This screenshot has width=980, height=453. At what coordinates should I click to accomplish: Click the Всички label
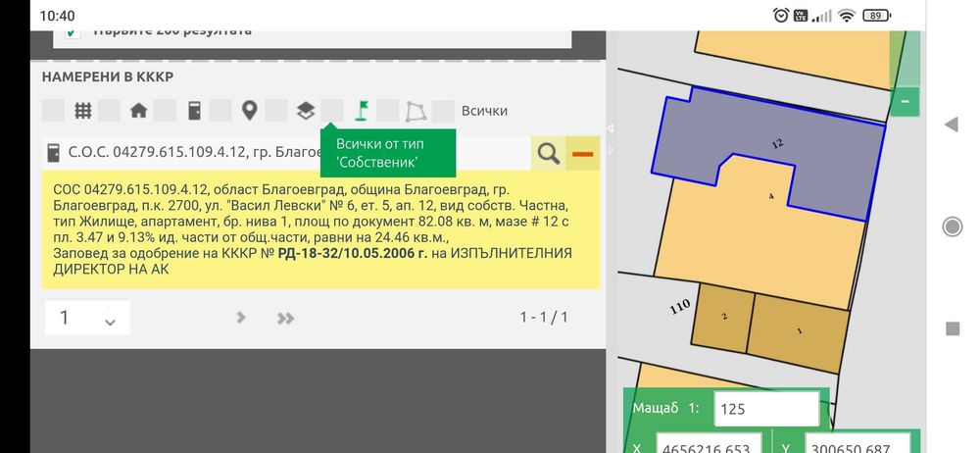[484, 111]
